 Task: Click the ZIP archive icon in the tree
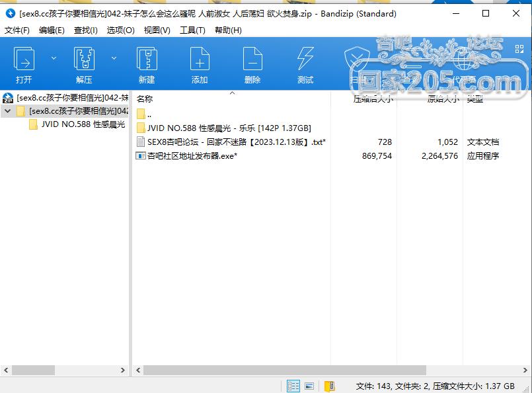point(8,98)
